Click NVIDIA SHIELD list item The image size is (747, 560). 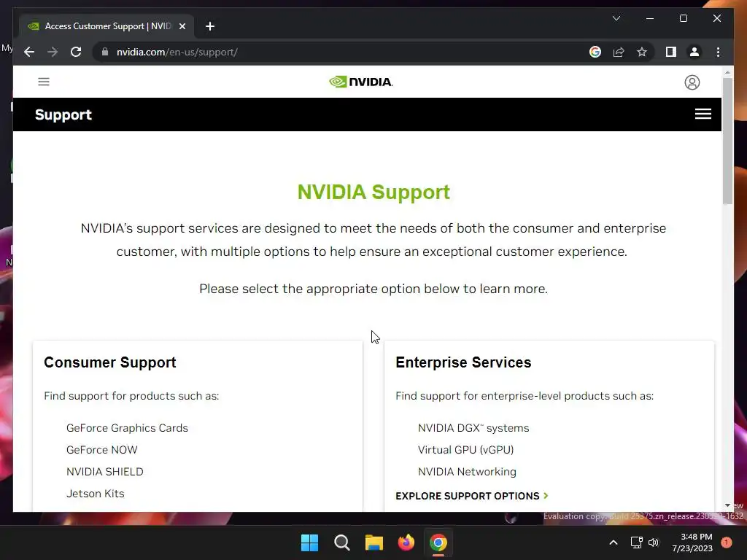coord(105,472)
